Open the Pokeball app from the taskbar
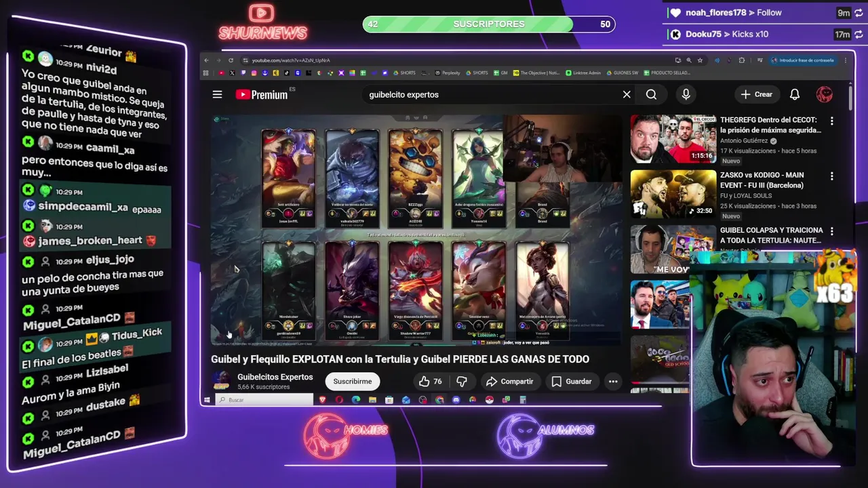 tap(489, 400)
